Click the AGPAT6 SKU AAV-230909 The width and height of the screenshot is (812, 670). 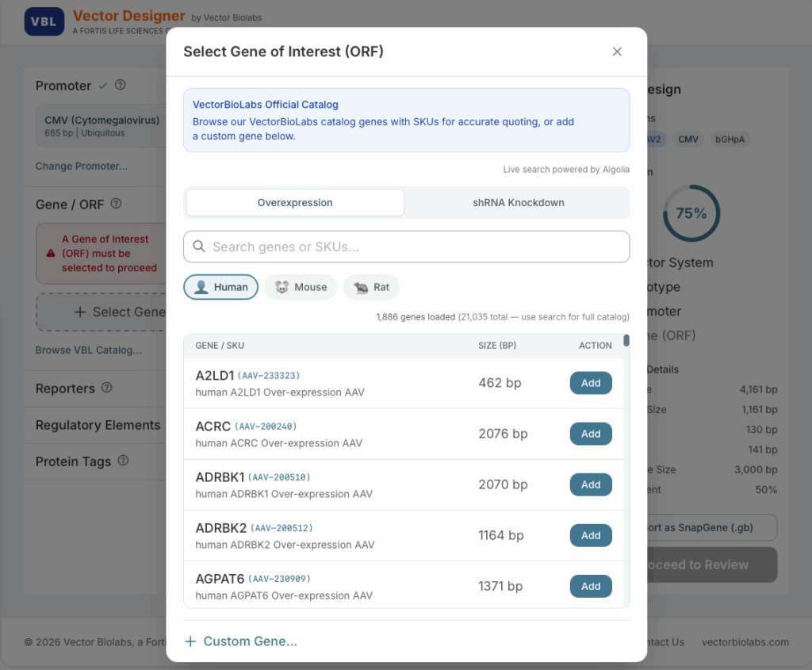tap(279, 578)
